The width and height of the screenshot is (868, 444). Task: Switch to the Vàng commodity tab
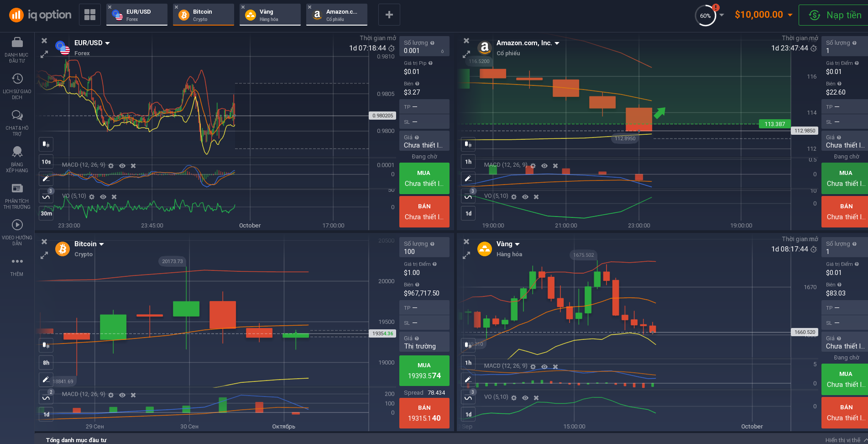point(270,15)
